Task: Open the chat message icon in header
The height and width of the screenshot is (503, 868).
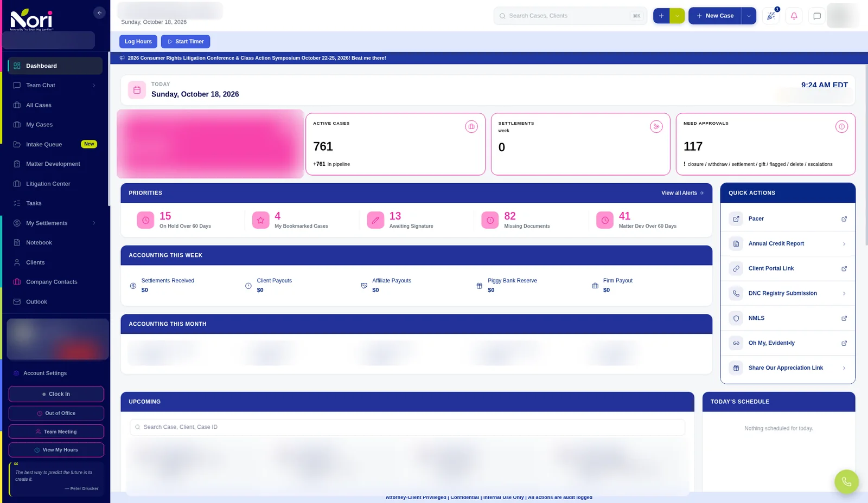Action: click(x=817, y=16)
